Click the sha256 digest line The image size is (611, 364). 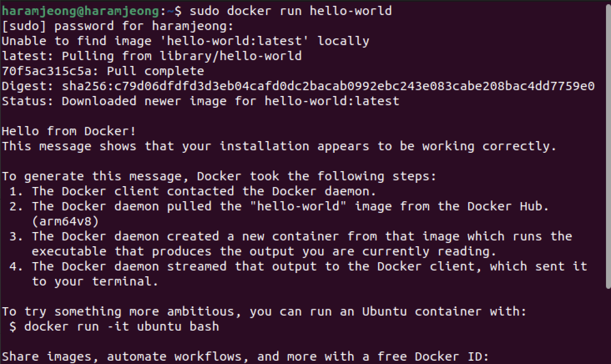298,86
